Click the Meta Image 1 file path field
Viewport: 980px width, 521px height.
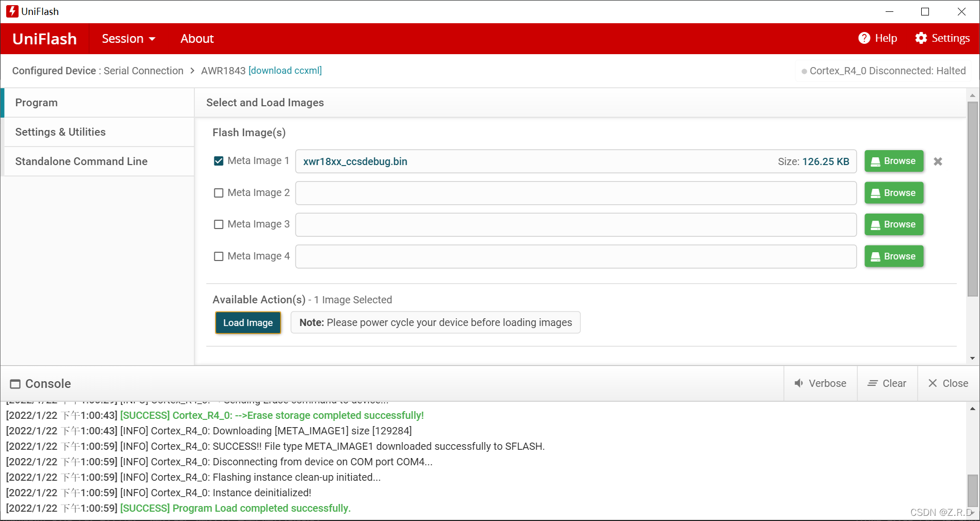[x=576, y=161]
